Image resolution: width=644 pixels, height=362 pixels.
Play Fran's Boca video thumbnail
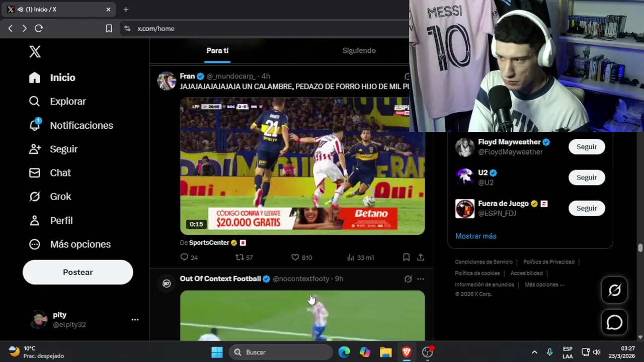[302, 166]
